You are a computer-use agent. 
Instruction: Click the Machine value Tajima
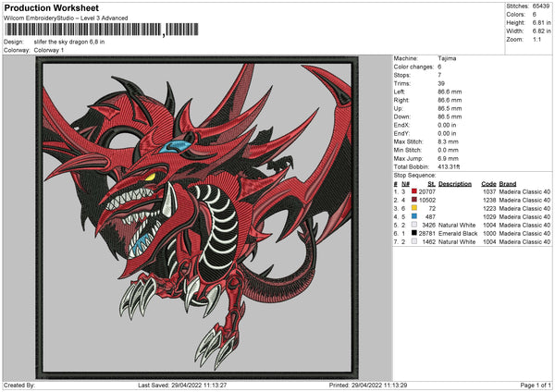(447, 58)
